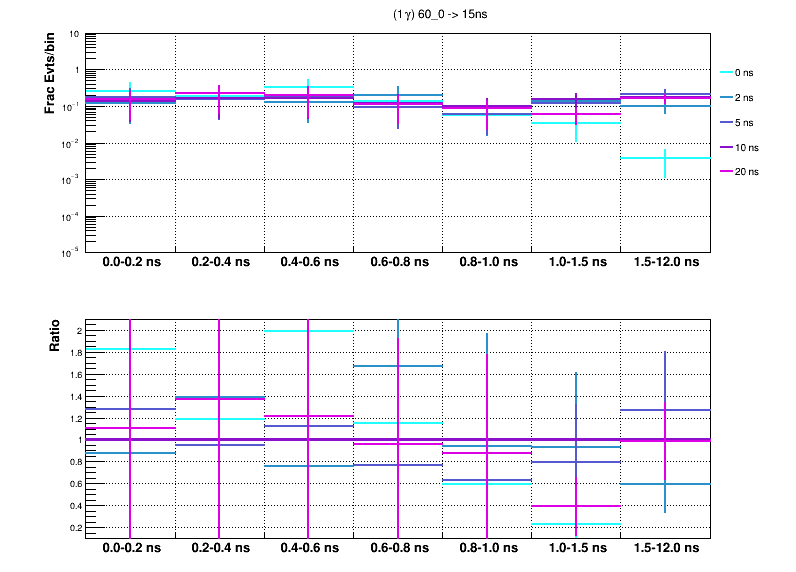Click the cyan 0 ns legend line
The height and width of the screenshot is (572, 796).
pyautogui.click(x=728, y=73)
